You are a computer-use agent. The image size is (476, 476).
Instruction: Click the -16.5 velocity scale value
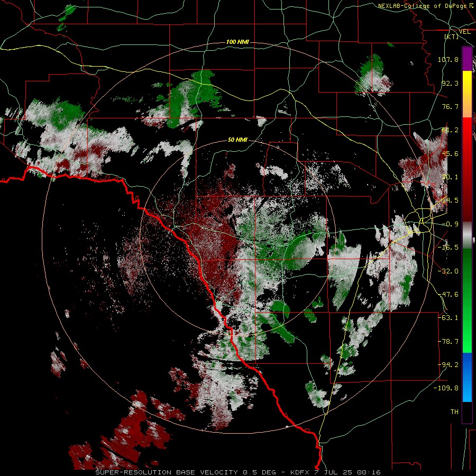tap(448, 248)
